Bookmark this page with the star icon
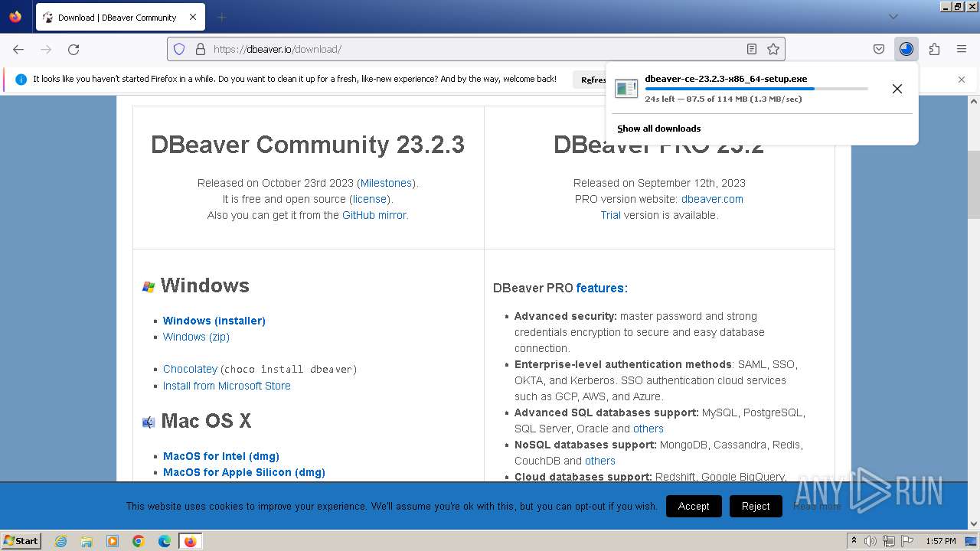Image resolution: width=980 pixels, height=551 pixels. tap(773, 49)
